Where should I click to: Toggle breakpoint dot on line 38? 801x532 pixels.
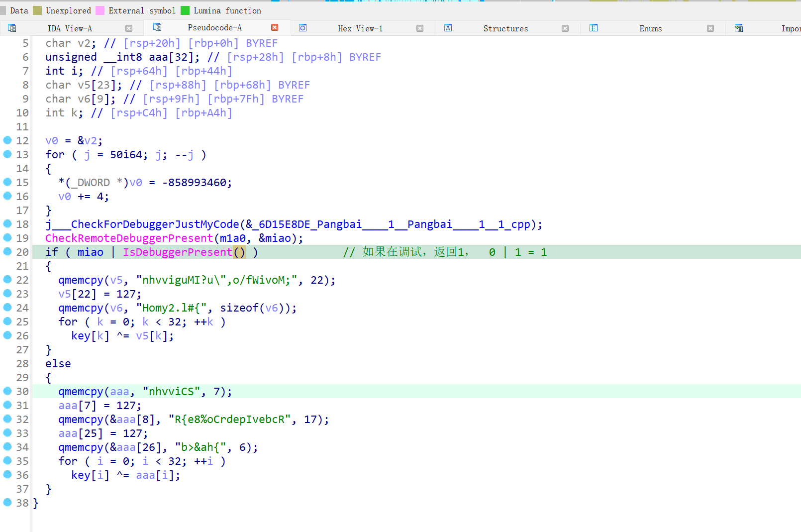(7, 503)
